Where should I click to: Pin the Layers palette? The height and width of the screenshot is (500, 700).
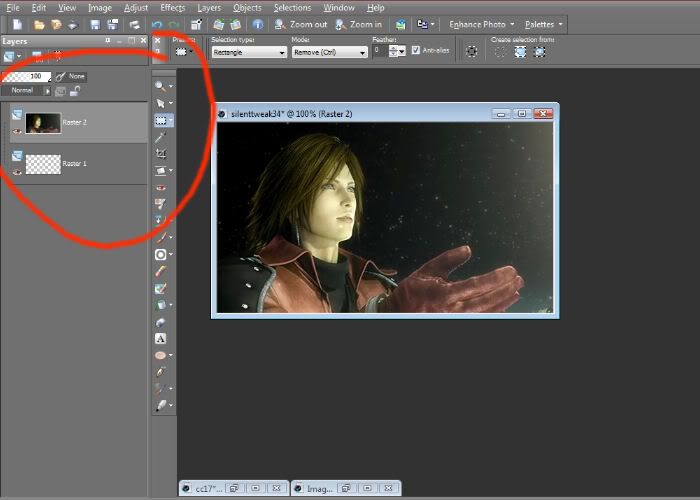tap(108, 41)
